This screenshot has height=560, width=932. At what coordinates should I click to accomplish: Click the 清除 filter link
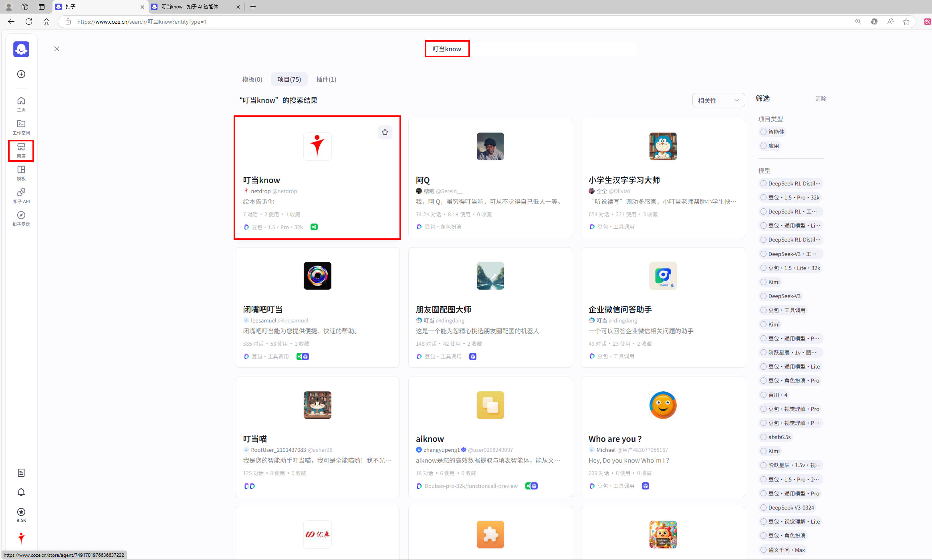(820, 99)
